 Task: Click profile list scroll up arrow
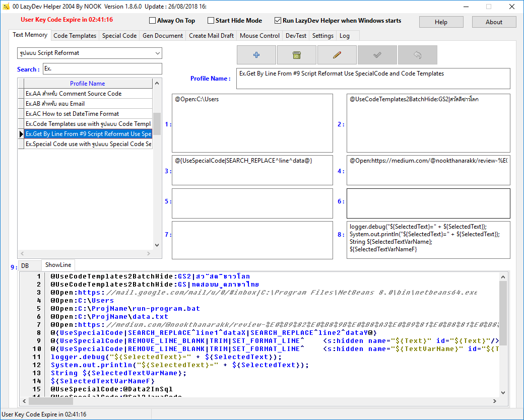click(x=157, y=83)
